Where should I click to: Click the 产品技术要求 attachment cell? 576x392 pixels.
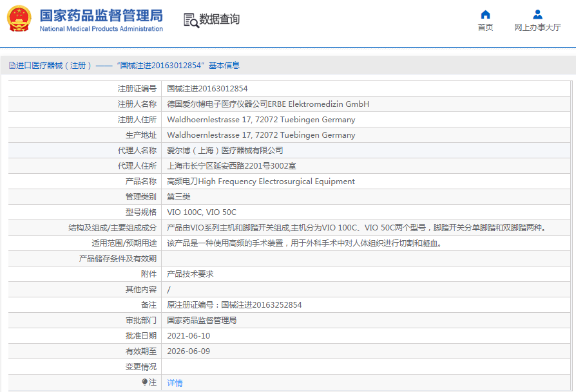pos(190,274)
